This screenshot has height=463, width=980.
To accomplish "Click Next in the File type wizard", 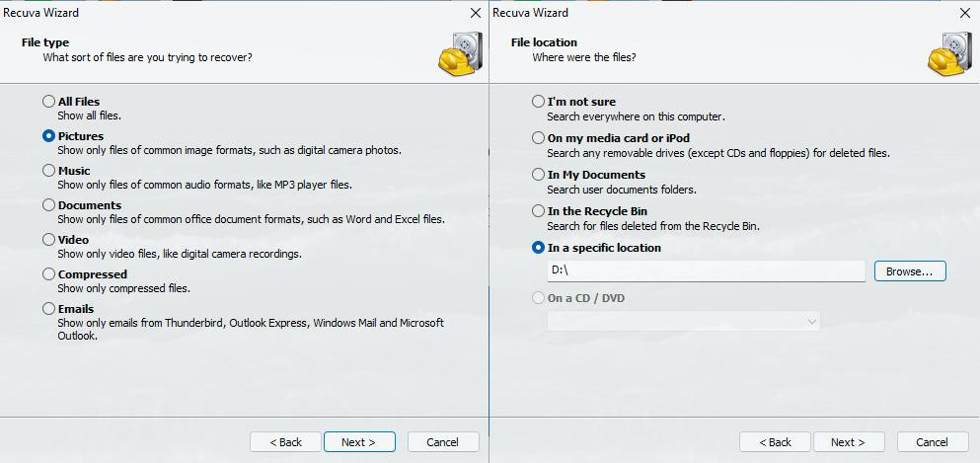I will coord(359,442).
